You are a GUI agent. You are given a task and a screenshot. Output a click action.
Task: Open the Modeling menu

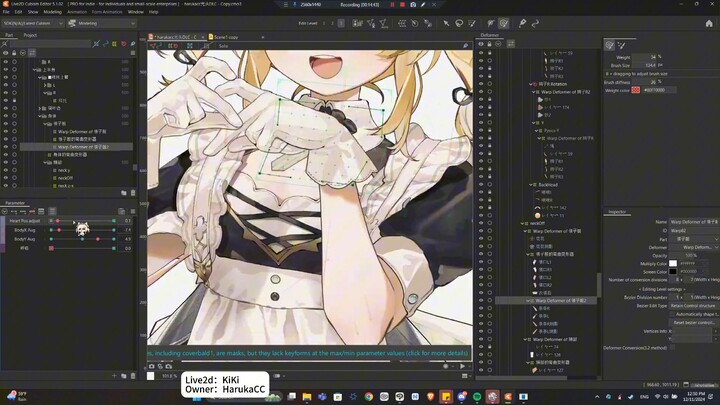(x=52, y=12)
